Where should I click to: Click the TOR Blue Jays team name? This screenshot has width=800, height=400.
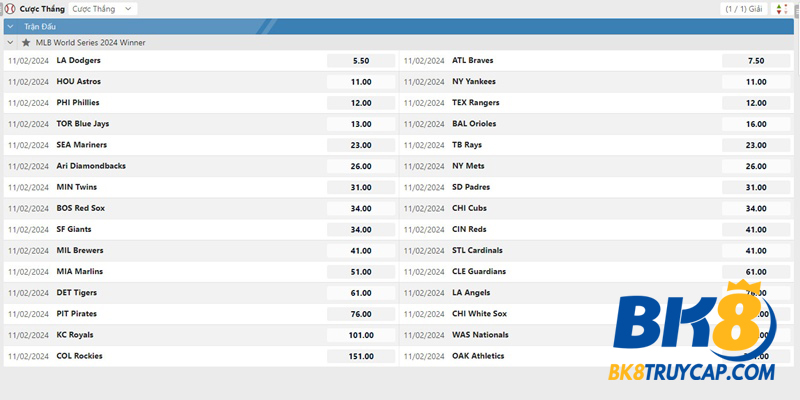(x=83, y=124)
